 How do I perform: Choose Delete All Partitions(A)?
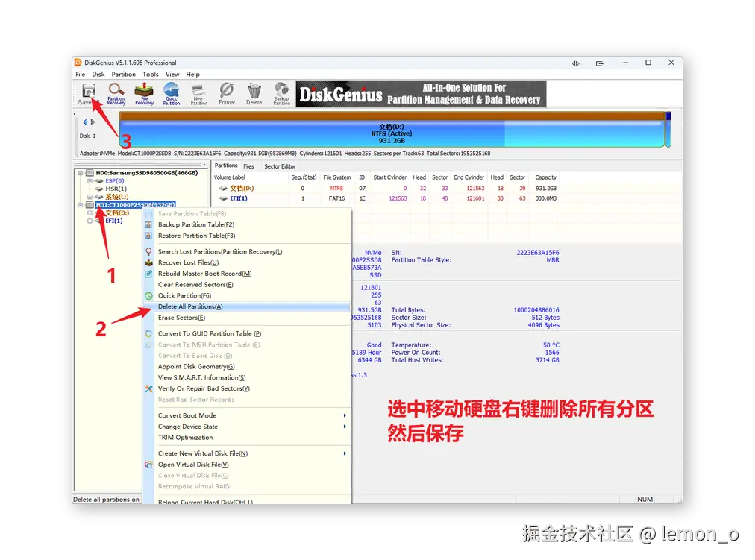pyautogui.click(x=246, y=307)
